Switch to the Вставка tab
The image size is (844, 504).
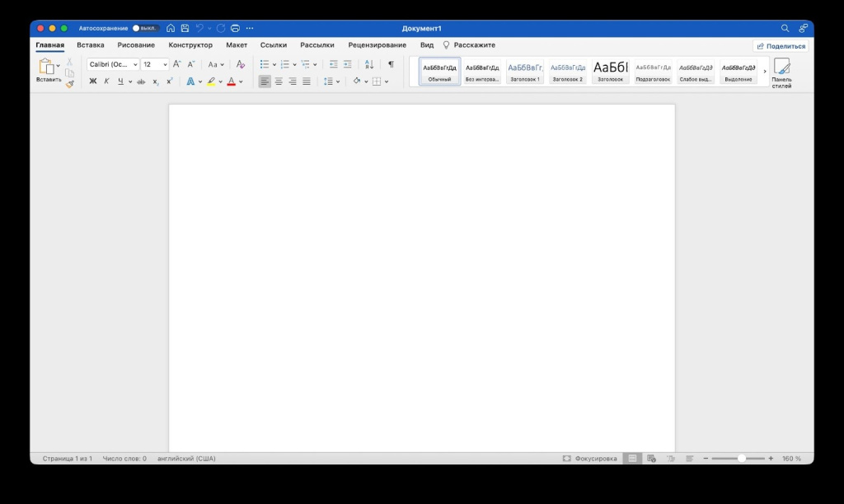point(91,45)
